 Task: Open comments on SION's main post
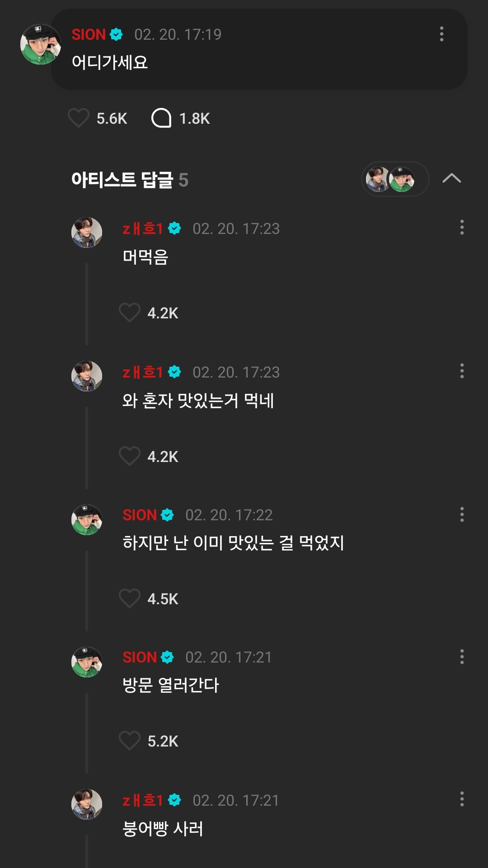tap(161, 118)
